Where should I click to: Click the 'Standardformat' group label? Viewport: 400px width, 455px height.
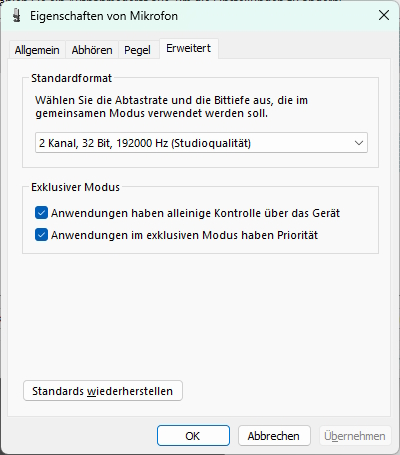(x=71, y=78)
